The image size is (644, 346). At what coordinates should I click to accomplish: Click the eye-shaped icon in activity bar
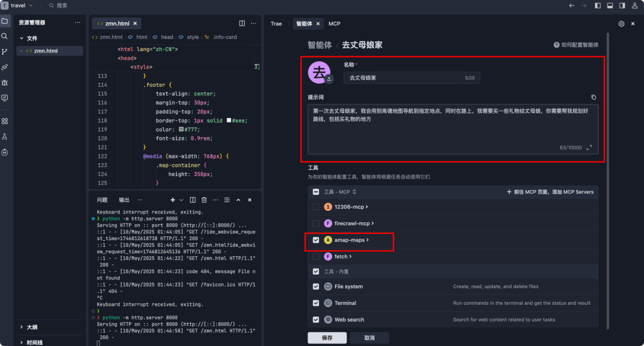click(5, 67)
